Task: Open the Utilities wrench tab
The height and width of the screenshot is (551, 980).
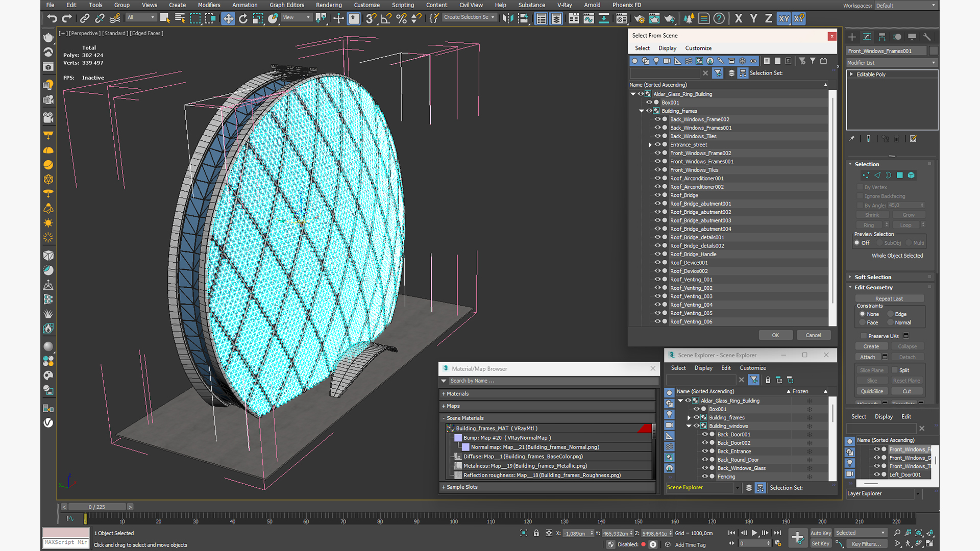Action: pyautogui.click(x=927, y=37)
